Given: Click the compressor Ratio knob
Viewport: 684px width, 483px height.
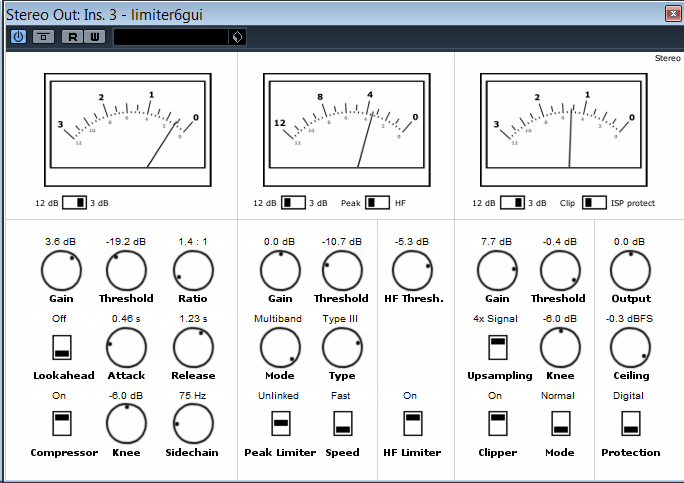Looking at the screenshot, I should click(193, 270).
